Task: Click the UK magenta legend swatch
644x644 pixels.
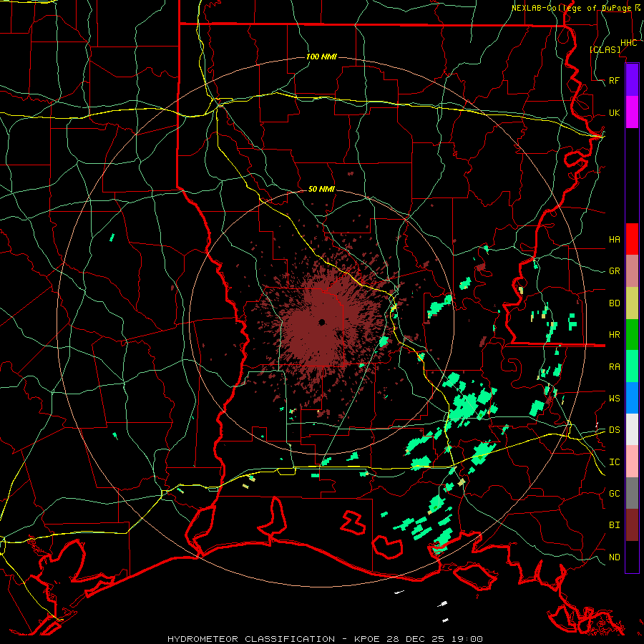Action: tap(632, 112)
